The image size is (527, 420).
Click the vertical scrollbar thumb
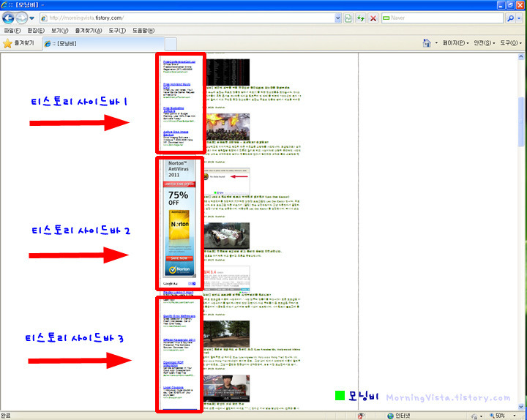coord(521,121)
